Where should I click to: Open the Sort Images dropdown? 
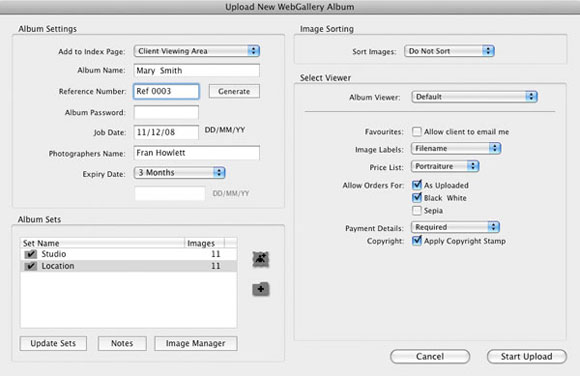pos(449,51)
